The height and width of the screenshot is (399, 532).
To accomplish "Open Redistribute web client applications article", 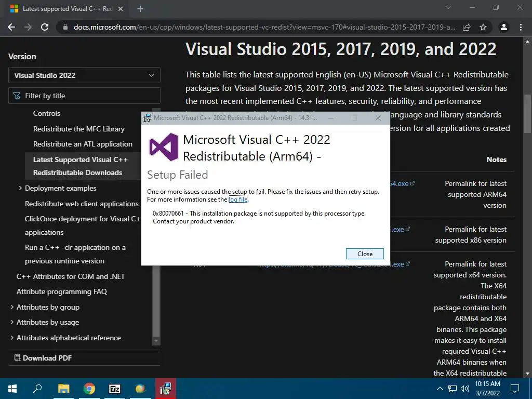I will [82, 204].
